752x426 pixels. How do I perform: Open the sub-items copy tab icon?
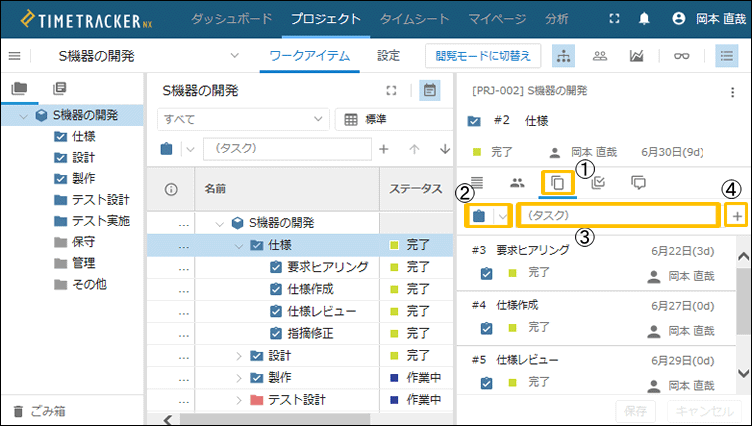coord(558,183)
